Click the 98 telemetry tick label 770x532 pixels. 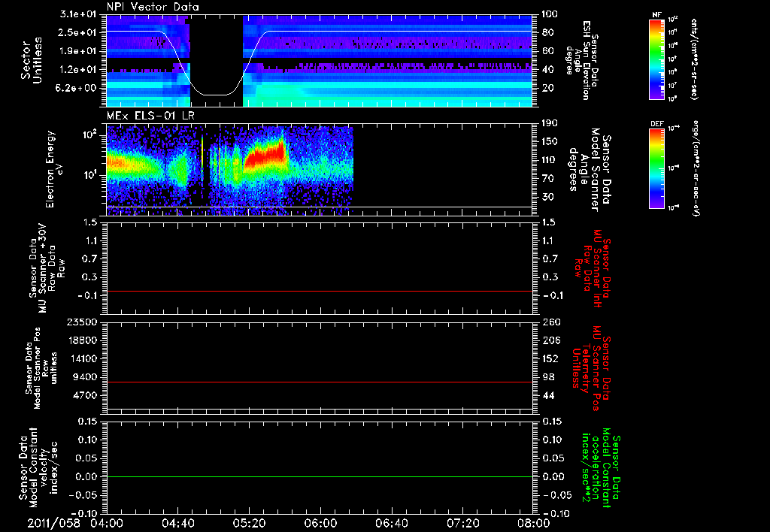click(547, 377)
